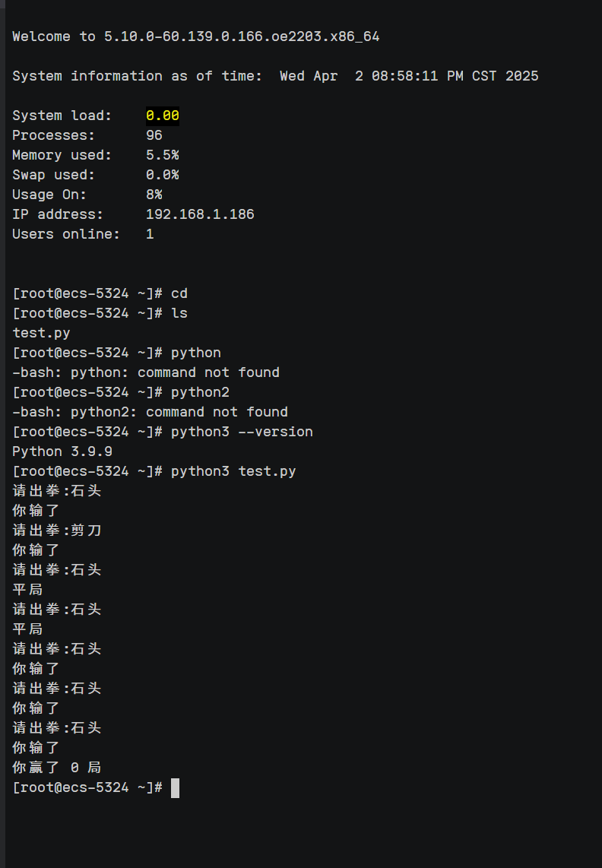Click the python3 --version command text

click(x=242, y=432)
